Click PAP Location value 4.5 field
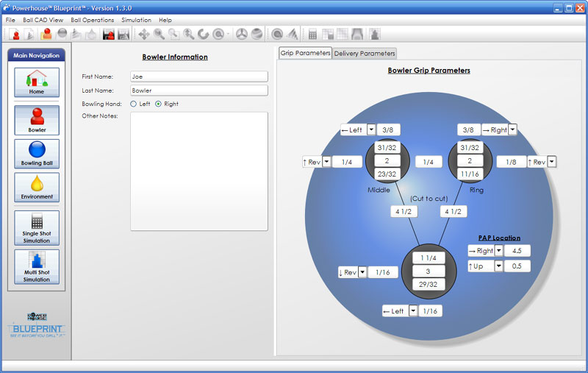Viewport: 588px width, 373px height. click(517, 250)
